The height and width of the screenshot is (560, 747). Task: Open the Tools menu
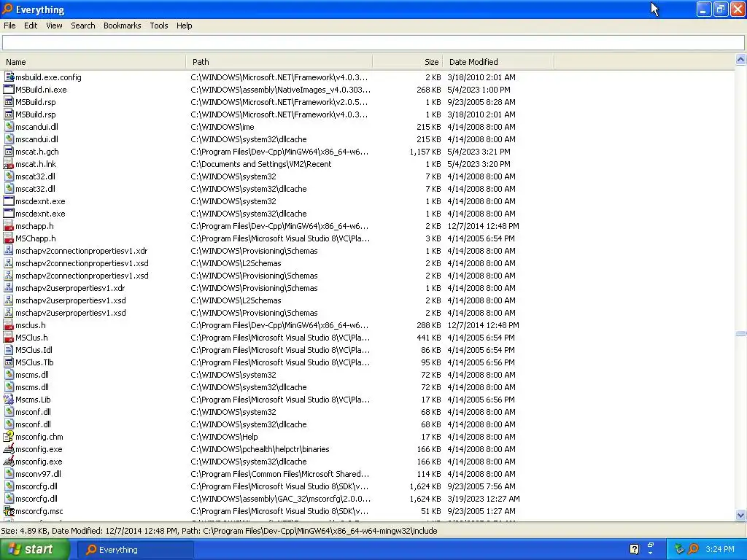158,26
